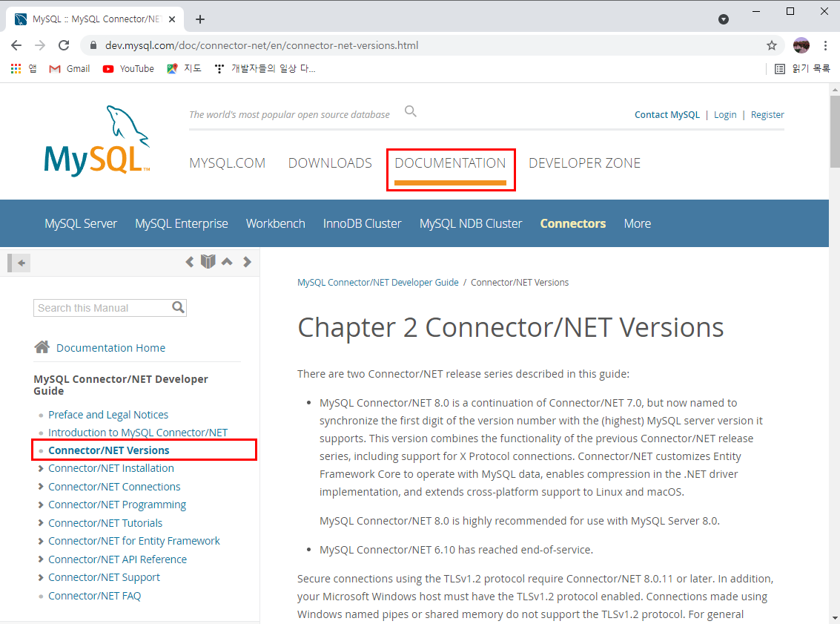Viewport: 840px width, 624px height.
Task: Open Introduction to MySQL Connector/NET
Action: click(x=138, y=432)
